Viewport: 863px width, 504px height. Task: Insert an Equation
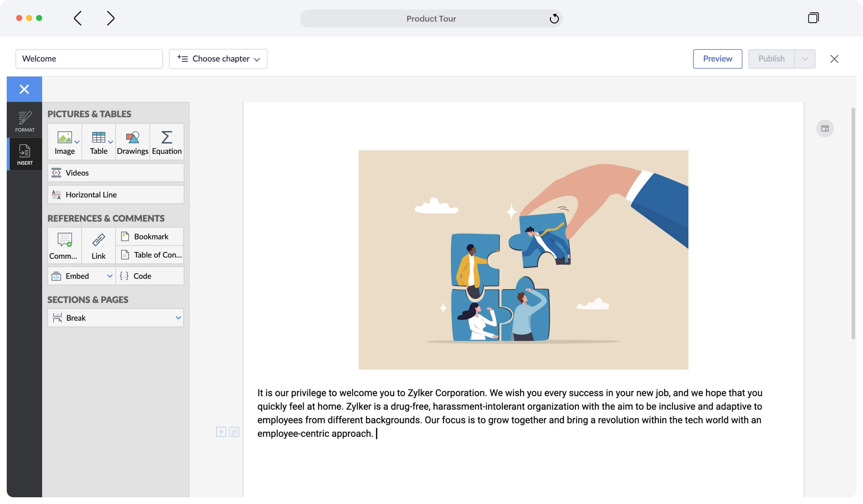pyautogui.click(x=167, y=141)
